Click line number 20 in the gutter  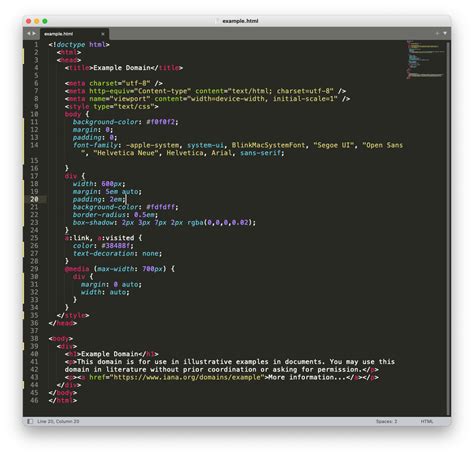click(34, 199)
